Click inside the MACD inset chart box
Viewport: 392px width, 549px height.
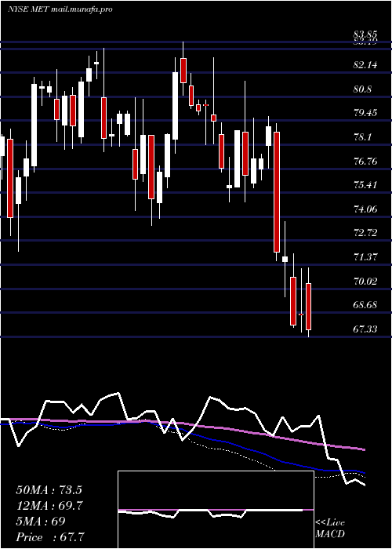(216, 510)
